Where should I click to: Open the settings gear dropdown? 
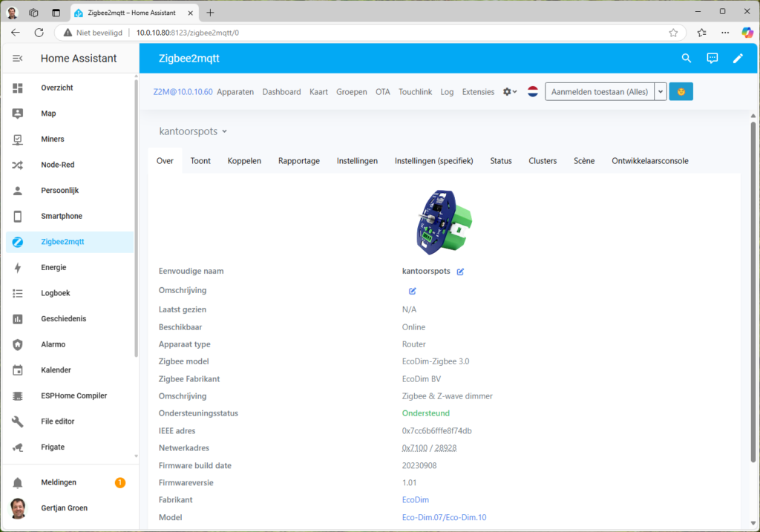(509, 92)
